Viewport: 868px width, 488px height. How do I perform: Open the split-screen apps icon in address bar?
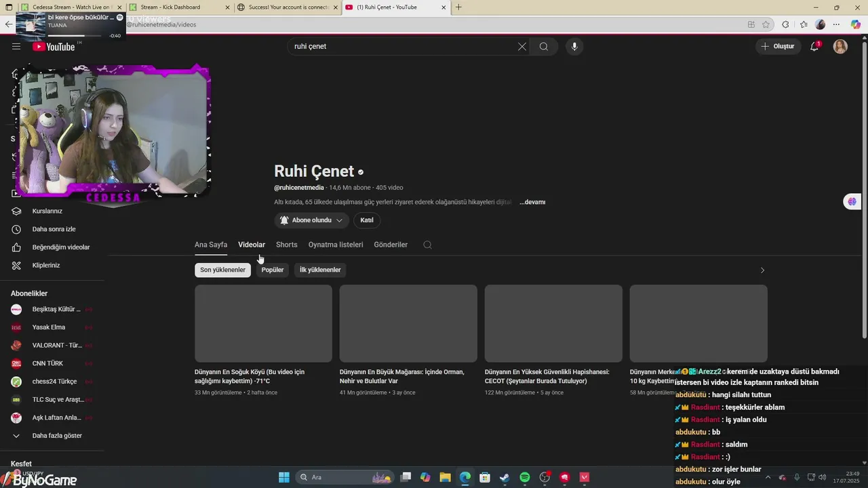[x=751, y=24]
